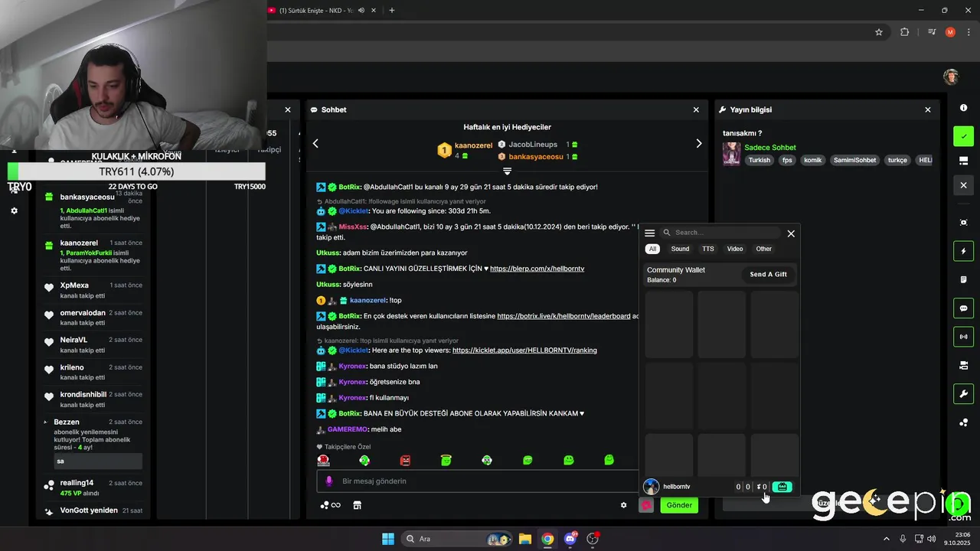Click the Gönder send button
980x551 pixels.
tap(679, 505)
